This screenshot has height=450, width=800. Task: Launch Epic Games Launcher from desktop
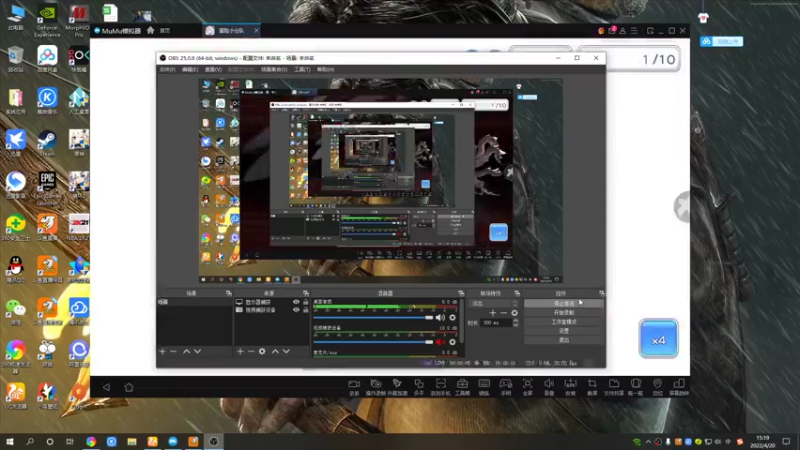click(47, 188)
